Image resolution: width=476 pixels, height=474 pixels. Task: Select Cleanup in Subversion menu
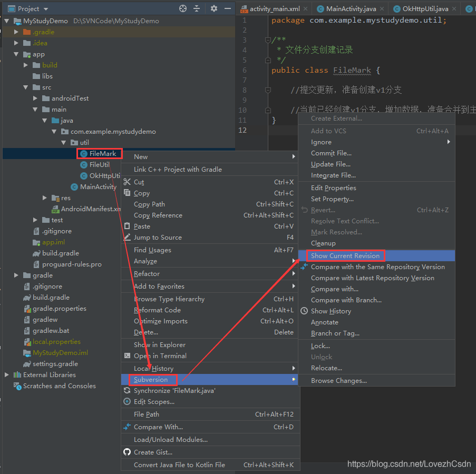tap(376, 243)
